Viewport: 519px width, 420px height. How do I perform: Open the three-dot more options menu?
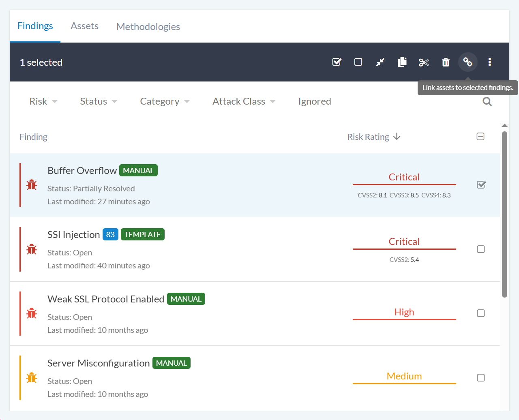(x=489, y=62)
